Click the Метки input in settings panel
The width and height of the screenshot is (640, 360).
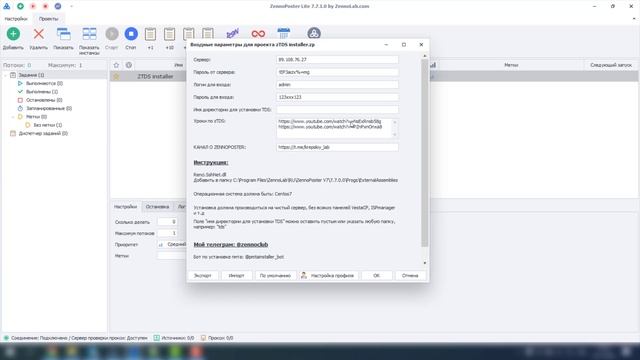point(172,256)
